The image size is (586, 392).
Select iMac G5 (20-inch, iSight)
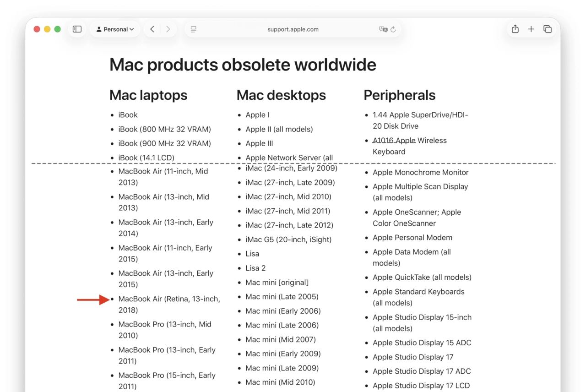tap(288, 240)
